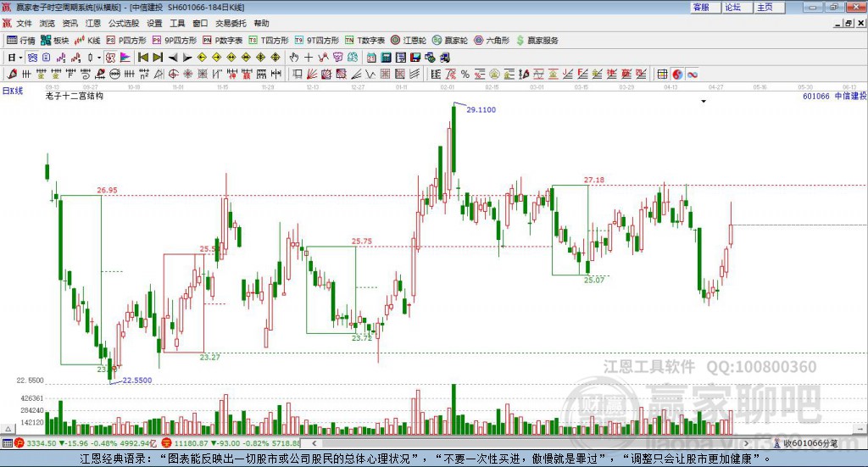Click the 日K线 label
The image size is (868, 467).
click(13, 92)
